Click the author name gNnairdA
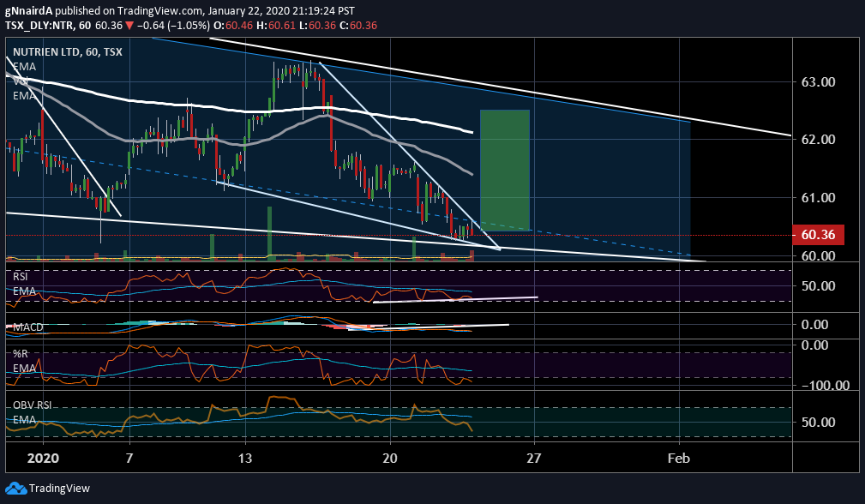The image size is (865, 504). tap(28, 10)
